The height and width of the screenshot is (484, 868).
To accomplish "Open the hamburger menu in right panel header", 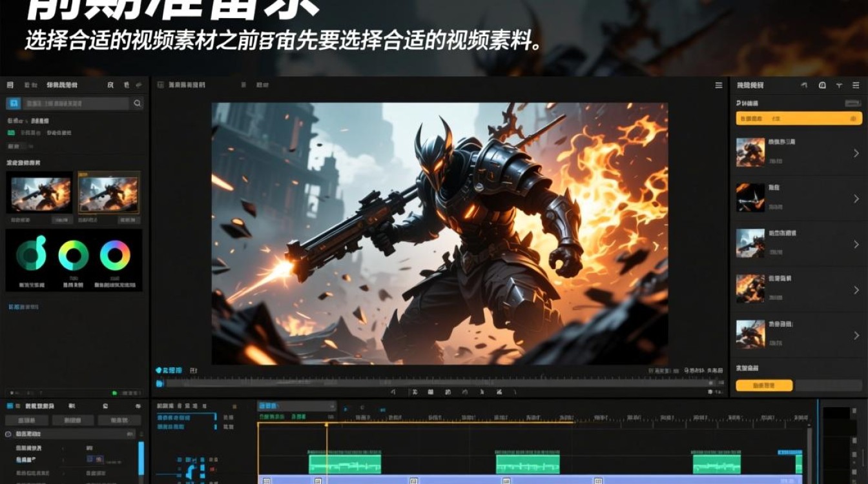I will (855, 85).
